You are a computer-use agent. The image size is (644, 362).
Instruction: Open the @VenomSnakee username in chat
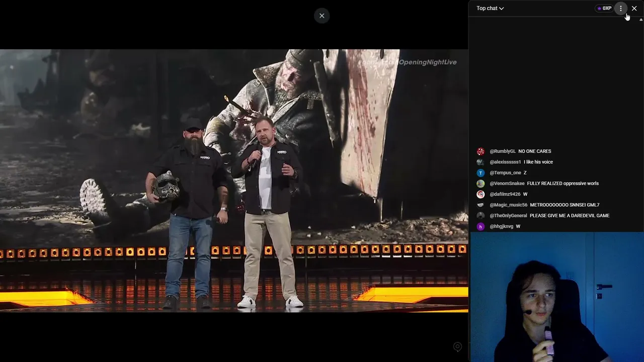pos(507,184)
